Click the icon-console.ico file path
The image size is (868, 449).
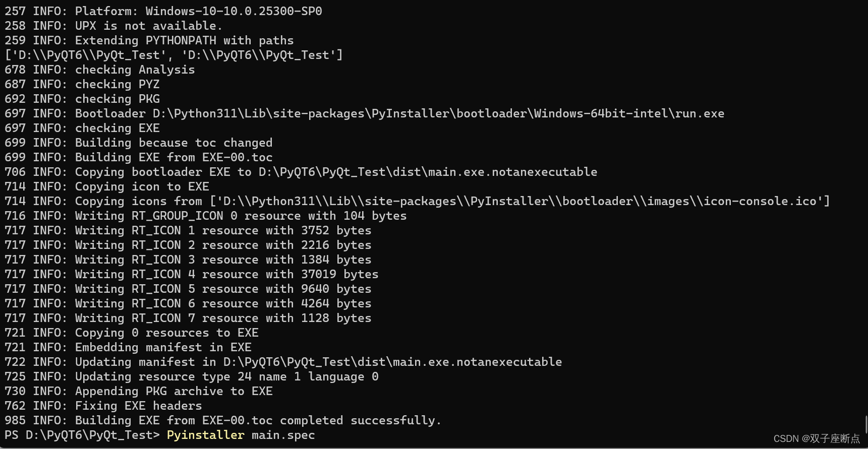(520, 201)
